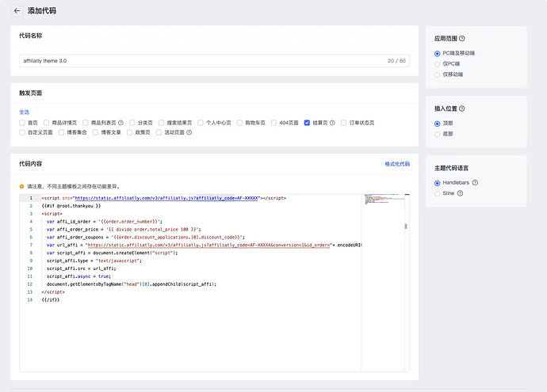Check the 商品详情页 checkbox
The width and height of the screenshot is (547, 392).
46,123
